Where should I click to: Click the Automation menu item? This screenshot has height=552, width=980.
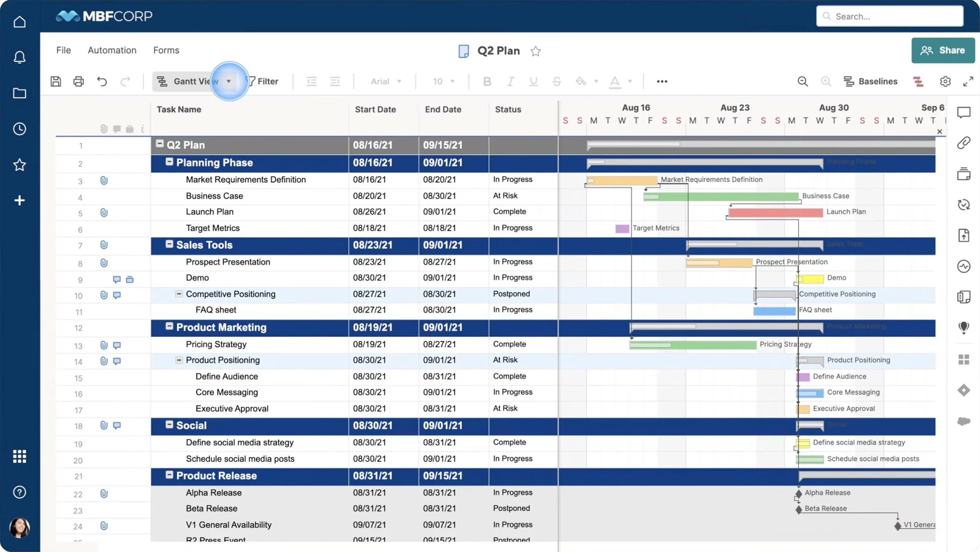click(x=112, y=49)
